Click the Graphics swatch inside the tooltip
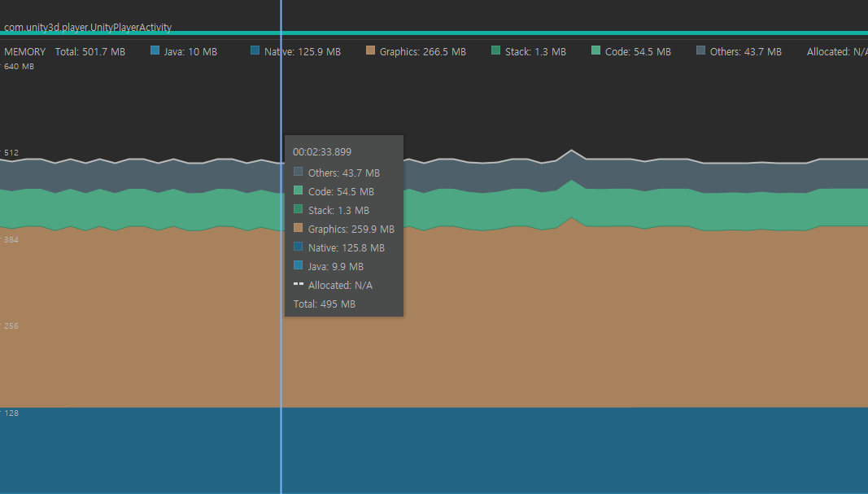 pyautogui.click(x=298, y=228)
